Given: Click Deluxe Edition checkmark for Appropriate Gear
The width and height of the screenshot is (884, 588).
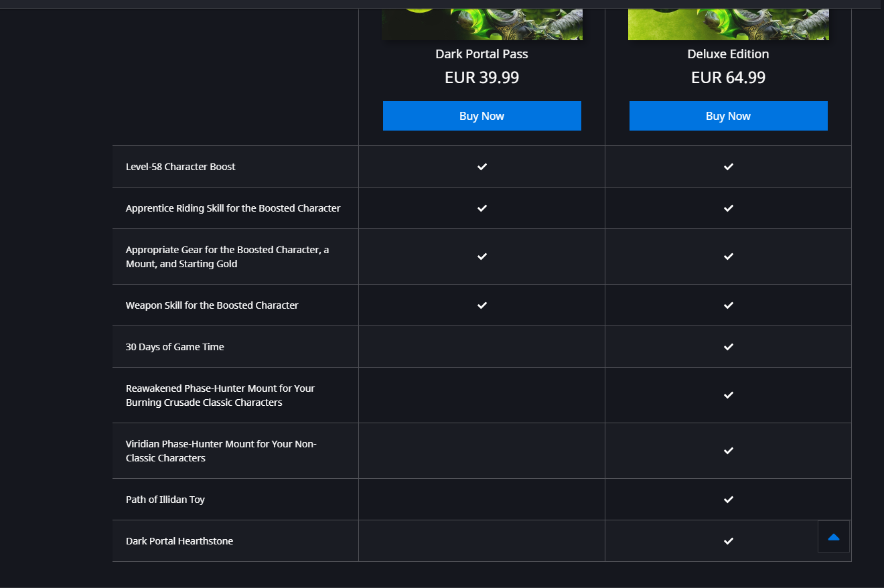Looking at the screenshot, I should [729, 256].
